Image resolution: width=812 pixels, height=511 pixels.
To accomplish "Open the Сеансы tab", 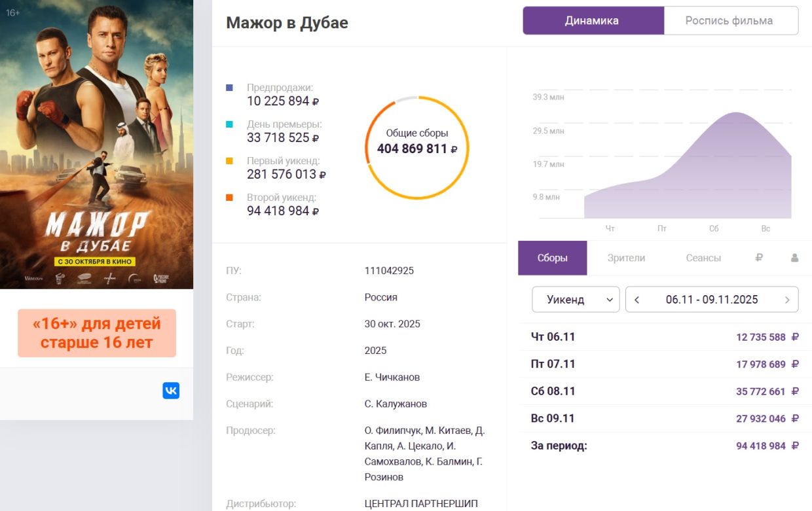I will (703, 258).
